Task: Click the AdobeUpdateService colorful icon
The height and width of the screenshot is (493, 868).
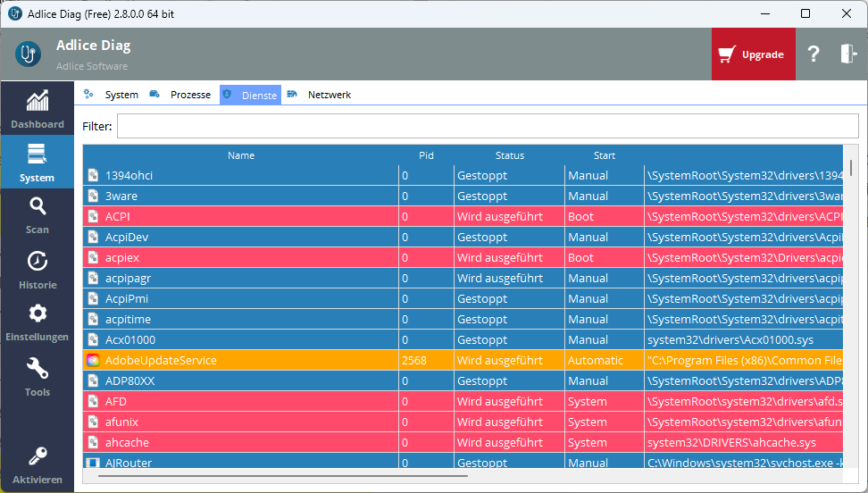Action: 93,361
